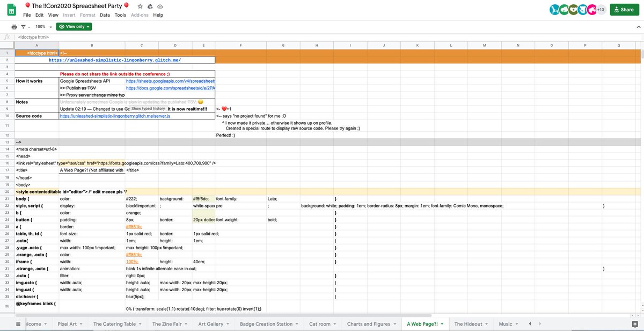Open A Web Page?! tab dropdown arrow

coord(443,324)
